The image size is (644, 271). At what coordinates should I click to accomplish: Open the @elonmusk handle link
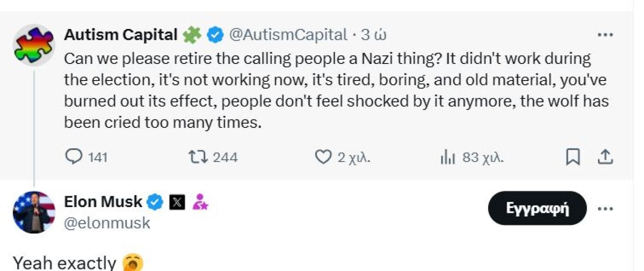[x=107, y=223]
